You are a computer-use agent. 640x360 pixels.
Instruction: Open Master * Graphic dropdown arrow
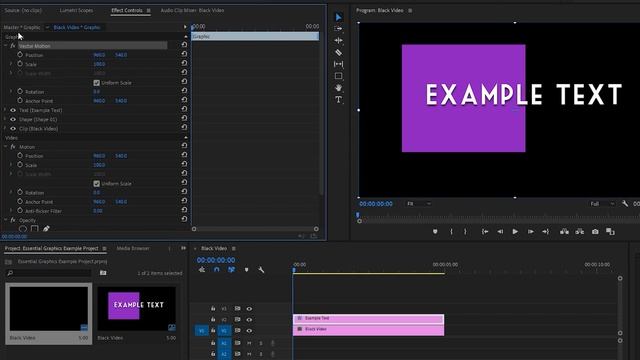[x=47, y=27]
